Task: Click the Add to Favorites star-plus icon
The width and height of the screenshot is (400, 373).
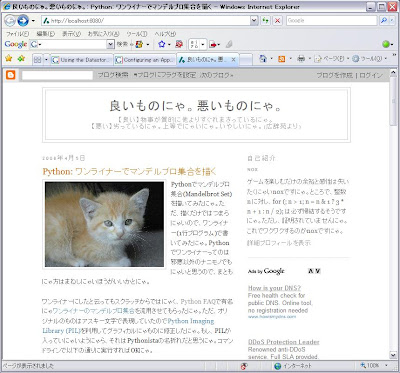Action: click(x=22, y=59)
